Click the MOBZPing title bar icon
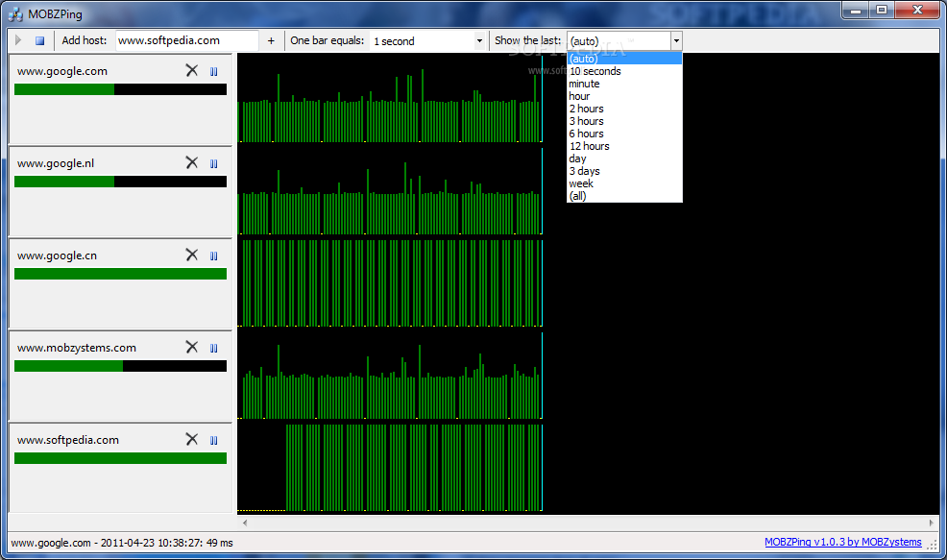This screenshot has height=560, width=947. pos(15,13)
